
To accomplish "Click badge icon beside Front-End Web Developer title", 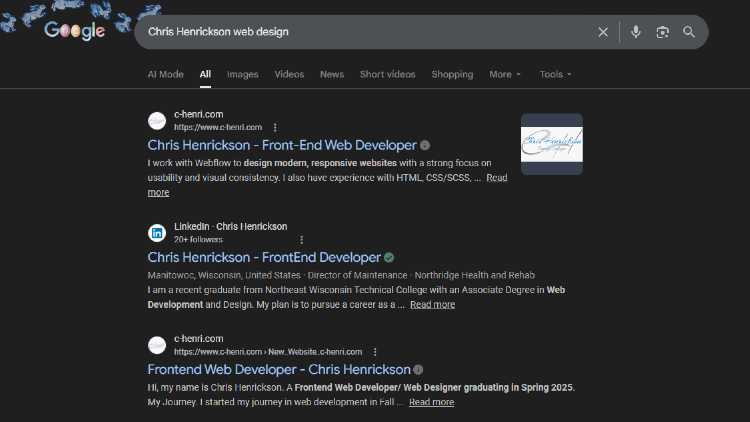I will tap(425, 145).
